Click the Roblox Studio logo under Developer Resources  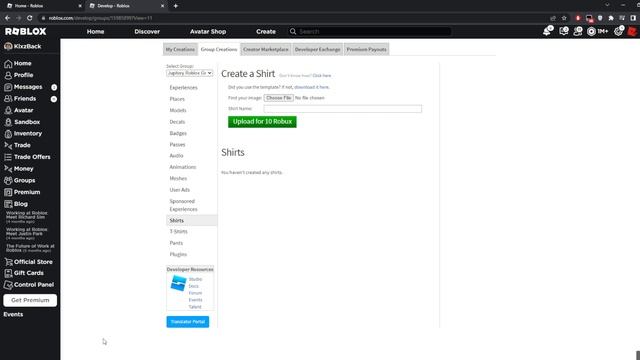(178, 283)
